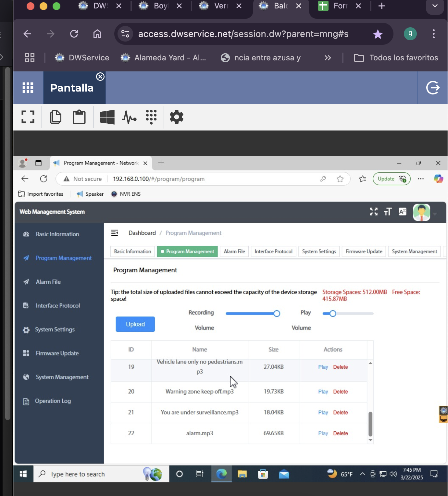
Task: Open Operation Log in sidebar
Action: [53, 401]
